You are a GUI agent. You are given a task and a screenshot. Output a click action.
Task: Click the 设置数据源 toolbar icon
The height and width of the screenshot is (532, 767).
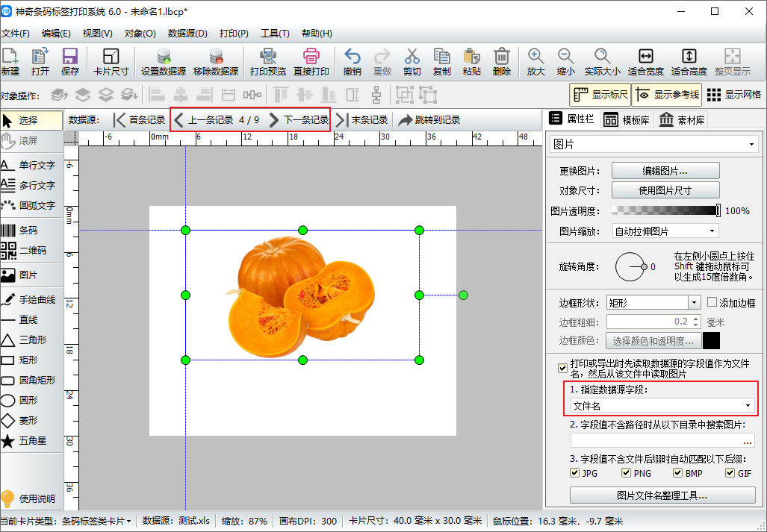coord(163,61)
